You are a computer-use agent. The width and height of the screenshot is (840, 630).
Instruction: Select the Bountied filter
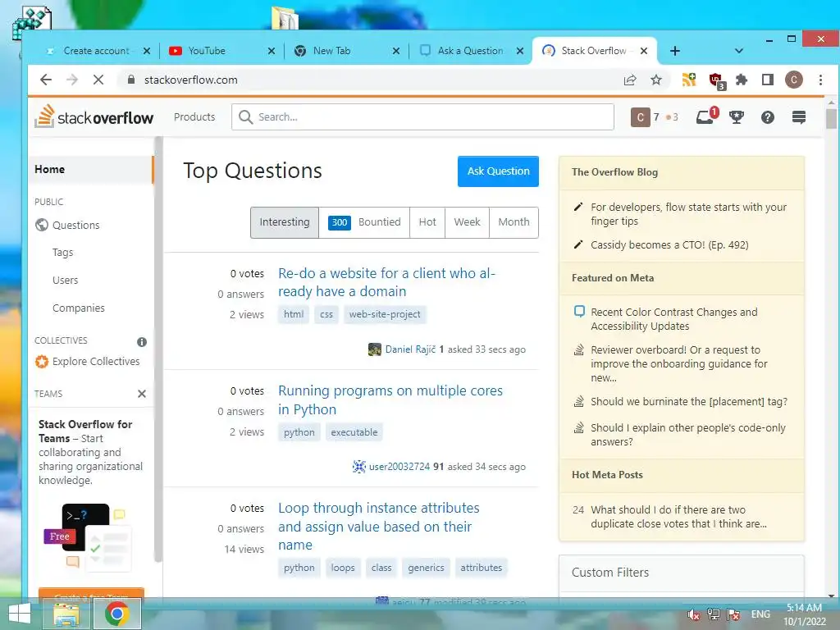pyautogui.click(x=364, y=222)
